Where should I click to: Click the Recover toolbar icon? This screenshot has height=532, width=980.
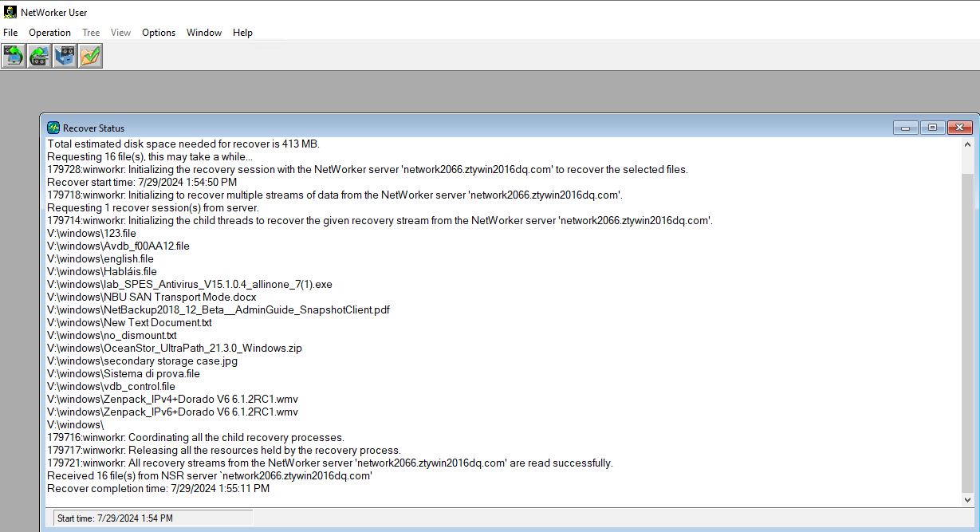tap(39, 56)
